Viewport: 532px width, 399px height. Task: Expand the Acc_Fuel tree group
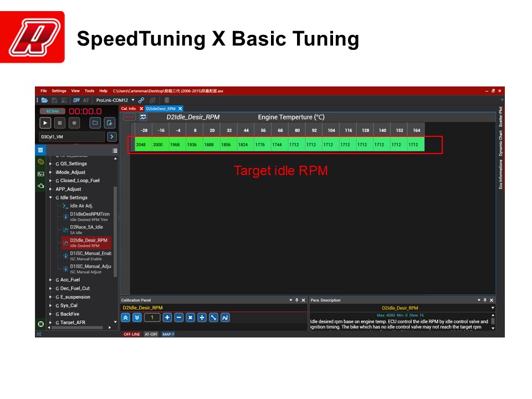(x=50, y=280)
